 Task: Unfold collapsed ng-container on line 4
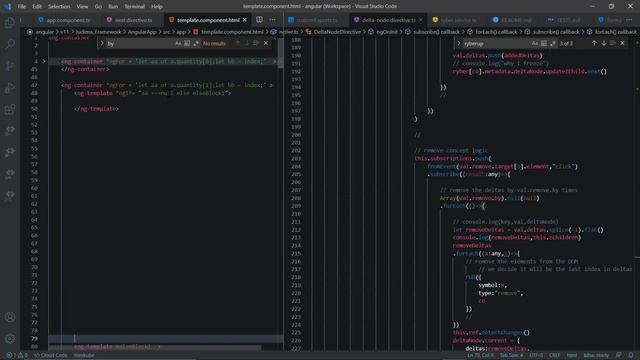click(x=44, y=62)
